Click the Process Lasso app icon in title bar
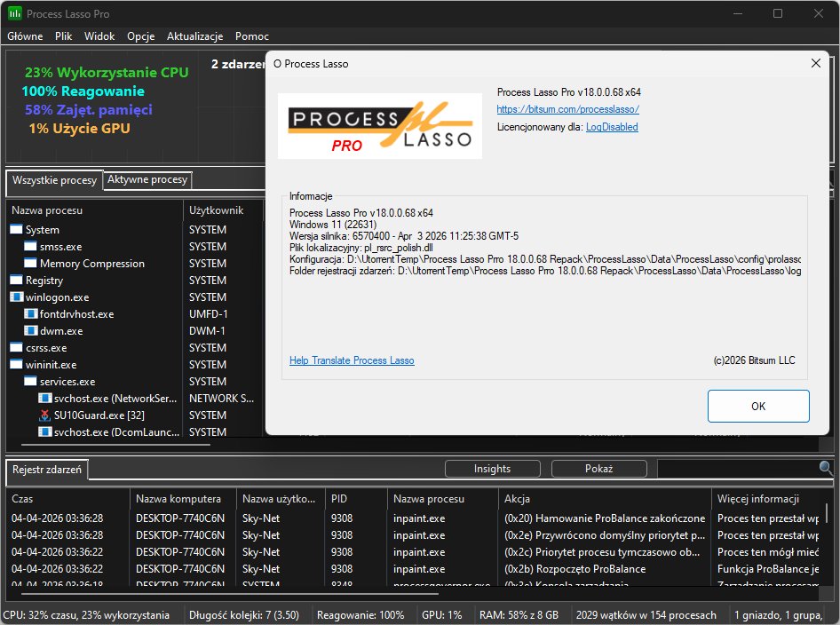The image size is (840, 625). (x=14, y=13)
